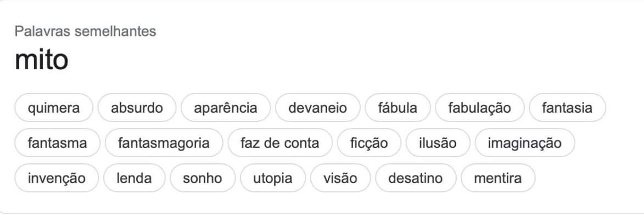The width and height of the screenshot is (644, 215).
Task: Choose the 'desatino' synonym chip
Action: pos(416,178)
